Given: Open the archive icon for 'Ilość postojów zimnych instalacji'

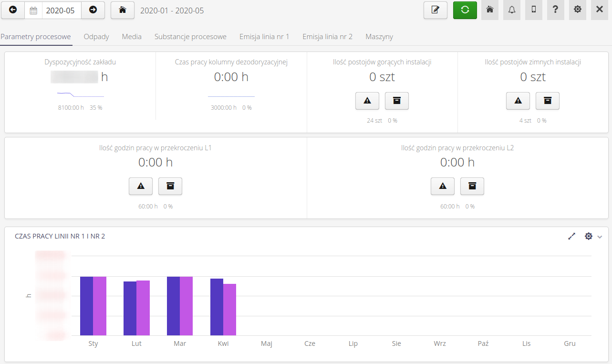Looking at the screenshot, I should click(547, 101).
